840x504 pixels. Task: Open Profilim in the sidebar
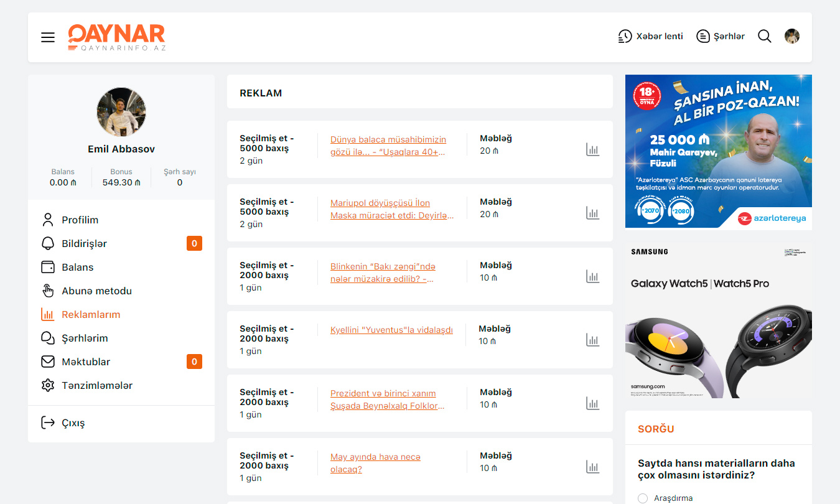80,220
